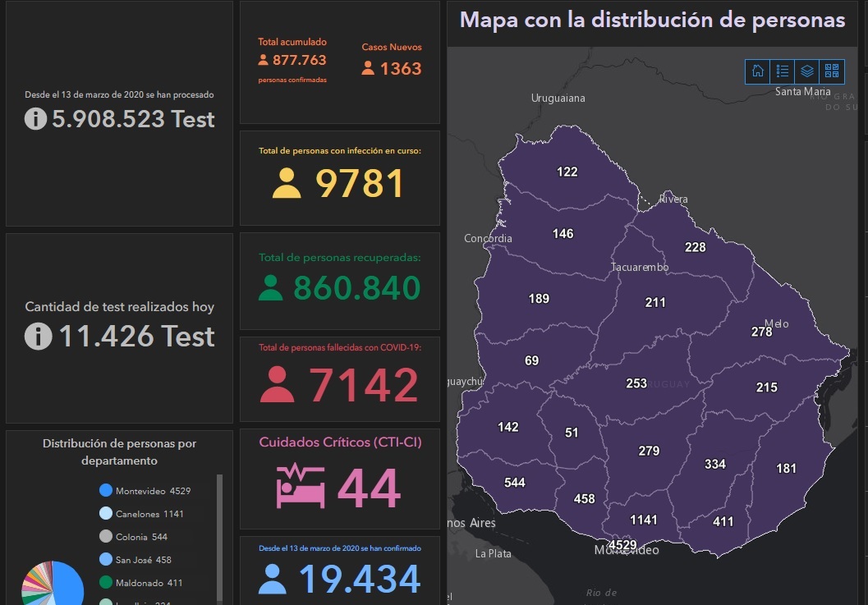Click the red person icon beside 7142
Viewport: 868px width, 605px height.
tap(278, 384)
